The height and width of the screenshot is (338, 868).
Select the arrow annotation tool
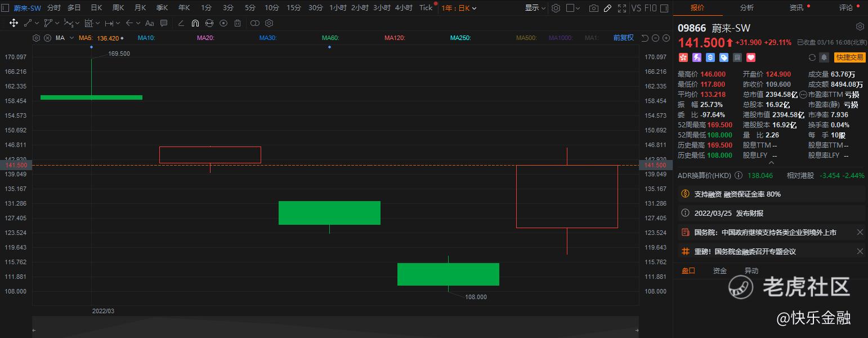pos(129,23)
